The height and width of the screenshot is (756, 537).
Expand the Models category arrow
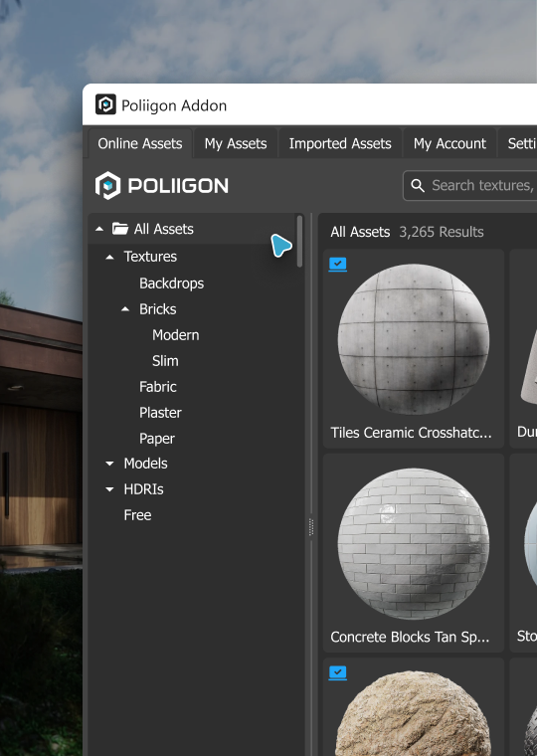[110, 464]
